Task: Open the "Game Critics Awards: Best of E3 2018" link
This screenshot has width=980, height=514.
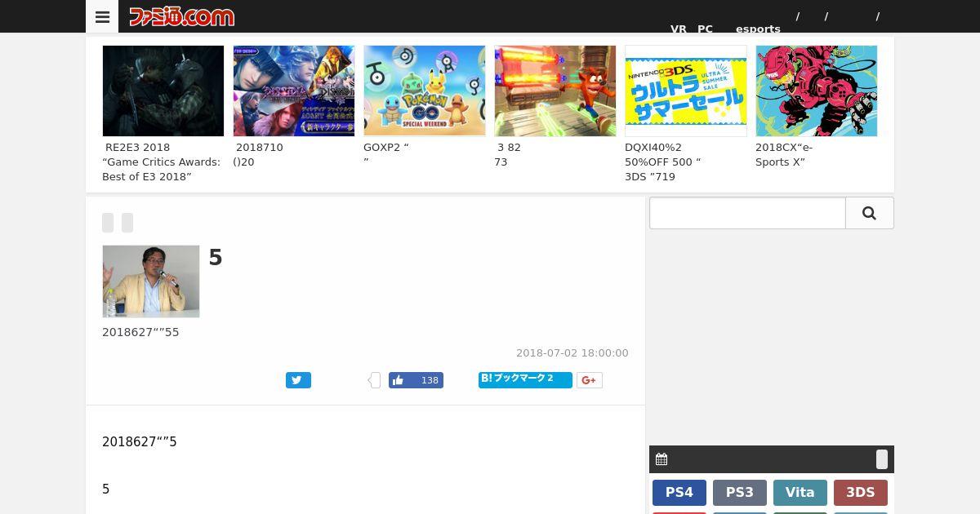Action: point(162,162)
